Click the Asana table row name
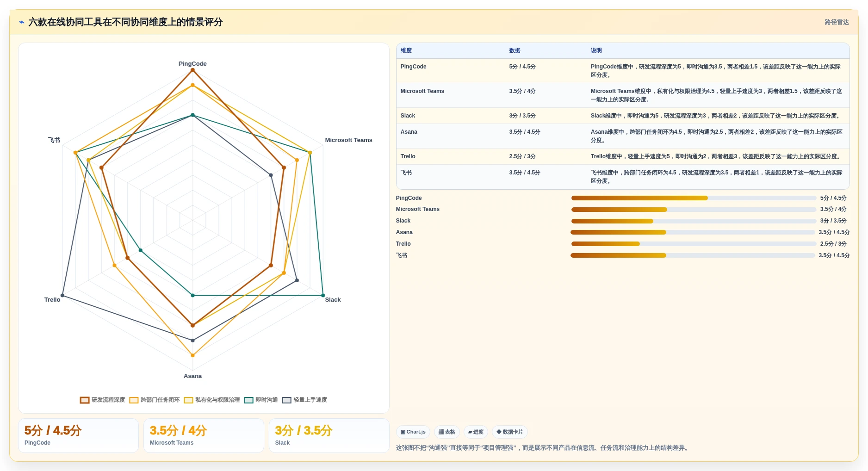 409,132
